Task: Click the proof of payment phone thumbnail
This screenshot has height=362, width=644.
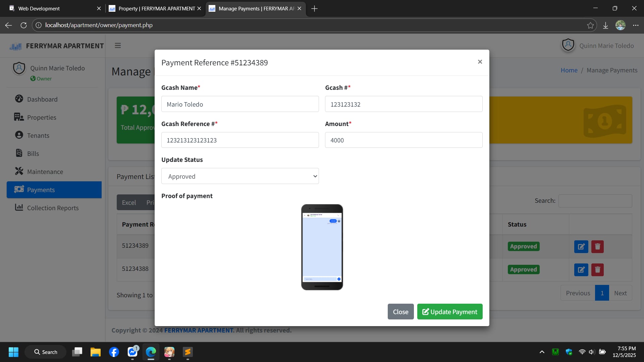Action: (322, 247)
